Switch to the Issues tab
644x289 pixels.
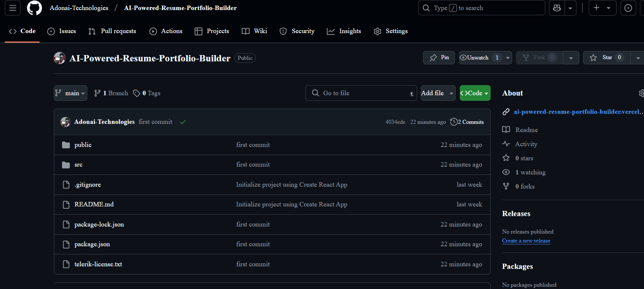62,31
